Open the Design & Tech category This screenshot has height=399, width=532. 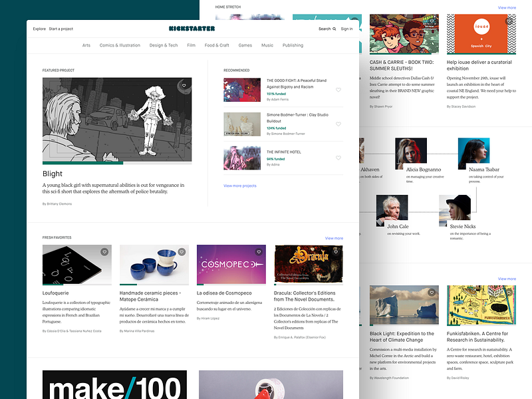[164, 45]
